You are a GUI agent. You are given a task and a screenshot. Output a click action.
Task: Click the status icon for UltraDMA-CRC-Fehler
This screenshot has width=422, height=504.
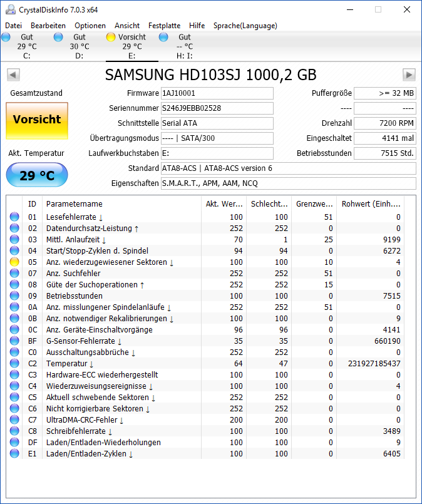pyautogui.click(x=14, y=419)
